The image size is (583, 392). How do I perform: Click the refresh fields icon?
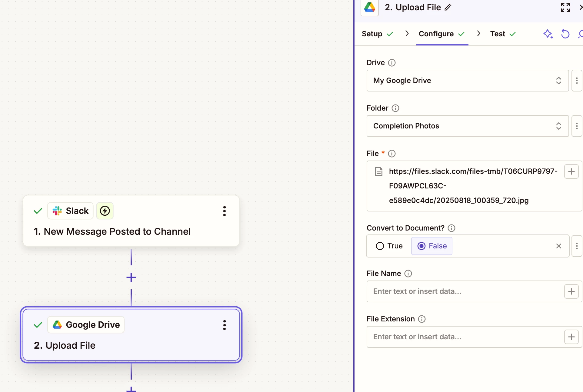click(565, 34)
